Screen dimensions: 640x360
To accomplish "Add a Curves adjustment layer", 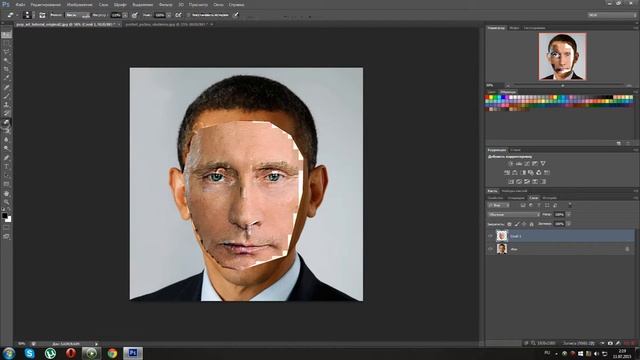I will pyautogui.click(x=527, y=164).
